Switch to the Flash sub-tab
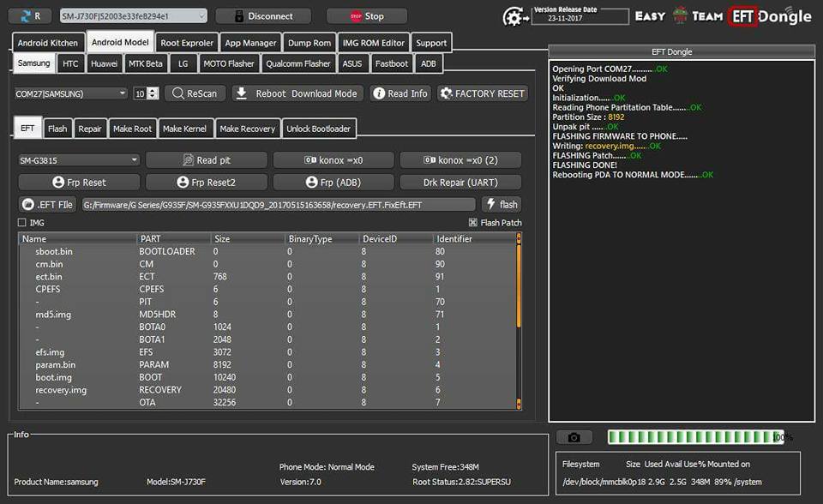Viewport: 823px width, 504px height. [57, 129]
